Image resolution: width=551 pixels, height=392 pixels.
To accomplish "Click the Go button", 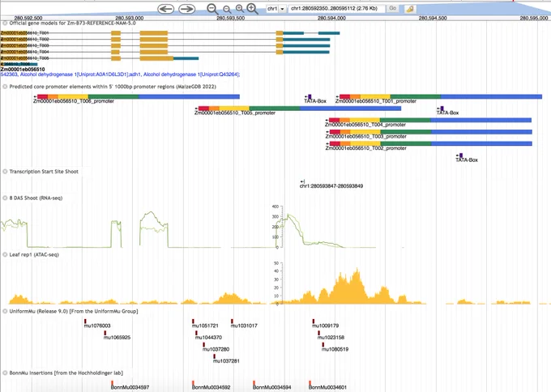I will coord(393,8).
